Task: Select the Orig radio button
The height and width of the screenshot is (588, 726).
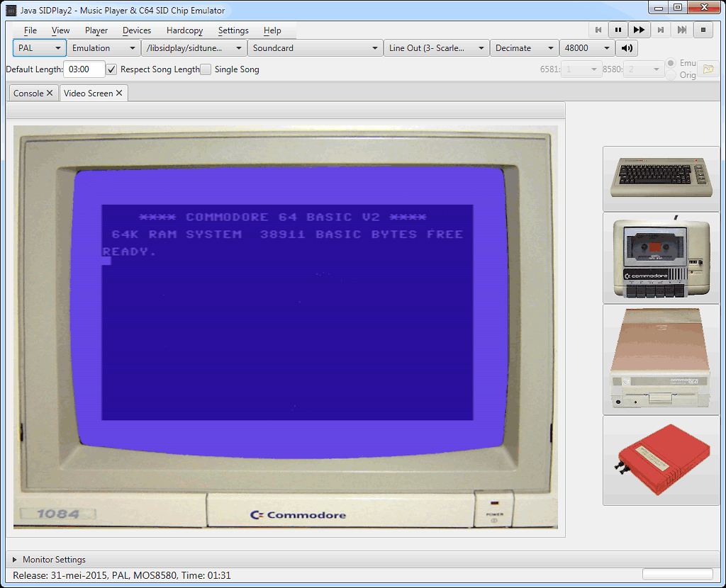Action: click(x=671, y=75)
